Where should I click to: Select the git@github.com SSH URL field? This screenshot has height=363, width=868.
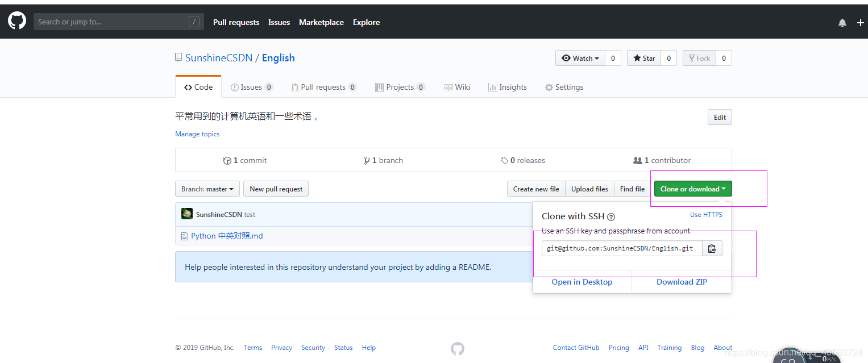tap(622, 248)
